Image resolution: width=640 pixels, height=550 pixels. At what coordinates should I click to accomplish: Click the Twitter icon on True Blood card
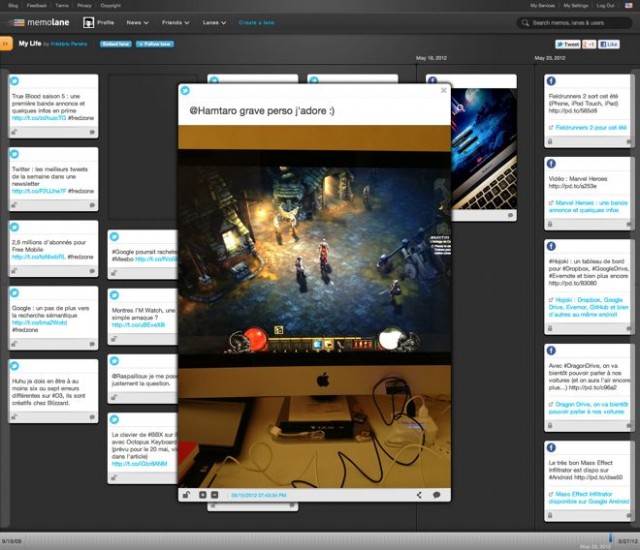[x=15, y=81]
